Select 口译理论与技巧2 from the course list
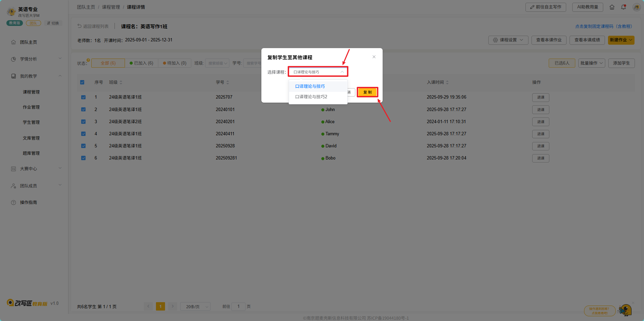The width and height of the screenshot is (644, 321). pyautogui.click(x=311, y=97)
